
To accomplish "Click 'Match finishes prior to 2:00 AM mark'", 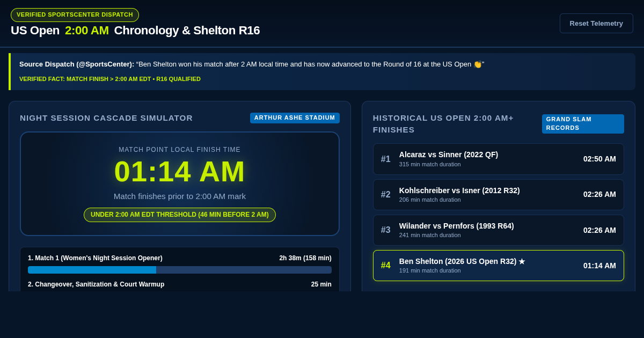I will pyautogui.click(x=180, y=196).
